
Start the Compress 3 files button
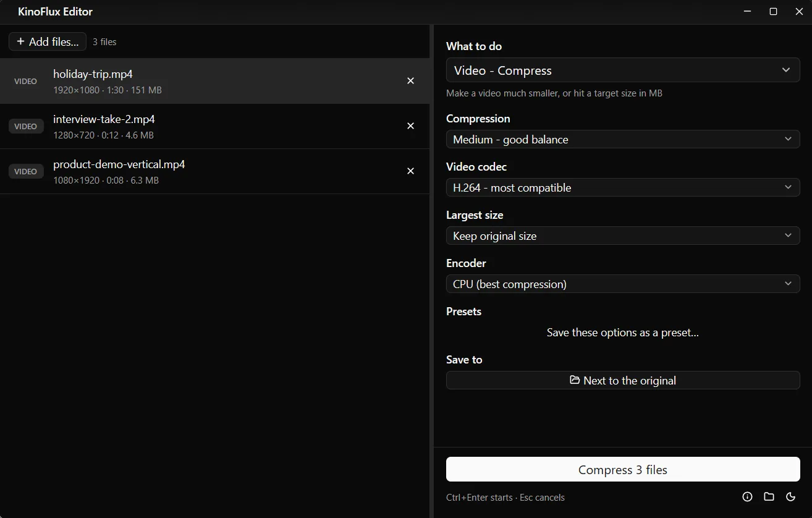click(623, 469)
